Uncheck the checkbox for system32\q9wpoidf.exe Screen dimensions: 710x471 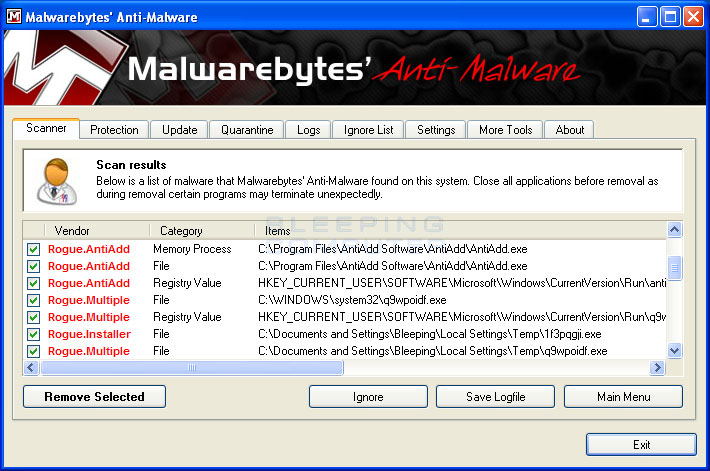(33, 300)
